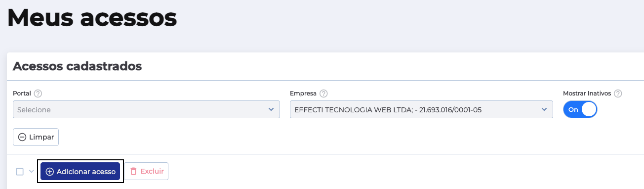Click the Acessos cadastrados section header
Viewport: 644px width, 189px height.
pos(78,66)
